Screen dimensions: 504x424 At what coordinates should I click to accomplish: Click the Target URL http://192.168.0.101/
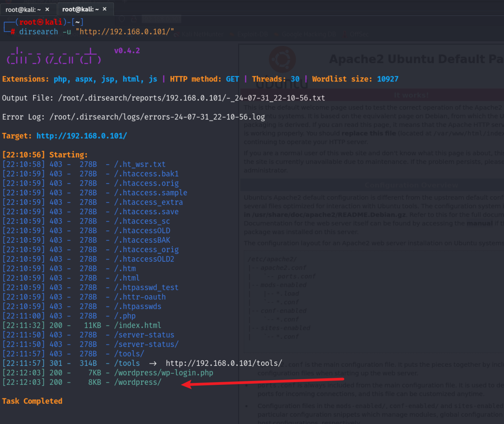point(81,136)
